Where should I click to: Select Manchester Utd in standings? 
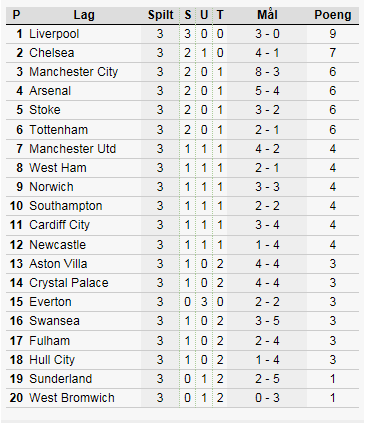pos(73,149)
